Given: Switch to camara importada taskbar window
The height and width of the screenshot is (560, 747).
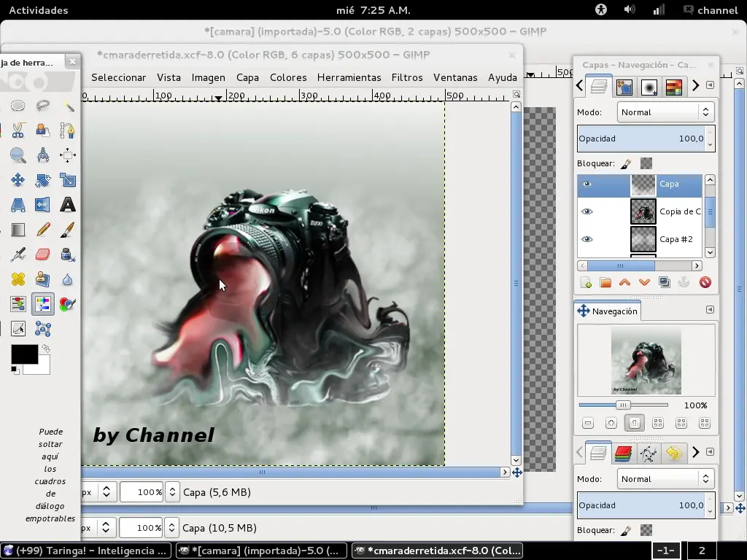Looking at the screenshot, I should point(260,551).
